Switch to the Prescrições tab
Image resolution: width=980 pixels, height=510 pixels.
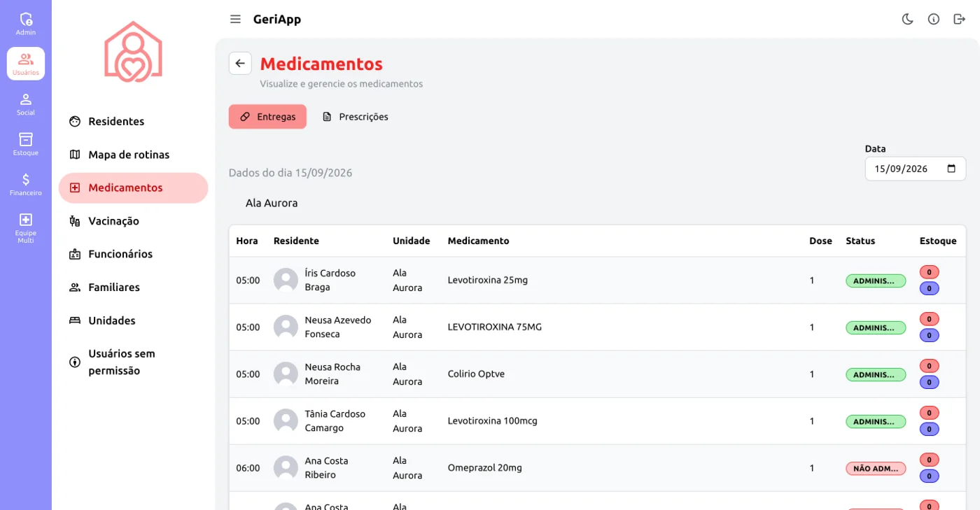[x=355, y=117]
